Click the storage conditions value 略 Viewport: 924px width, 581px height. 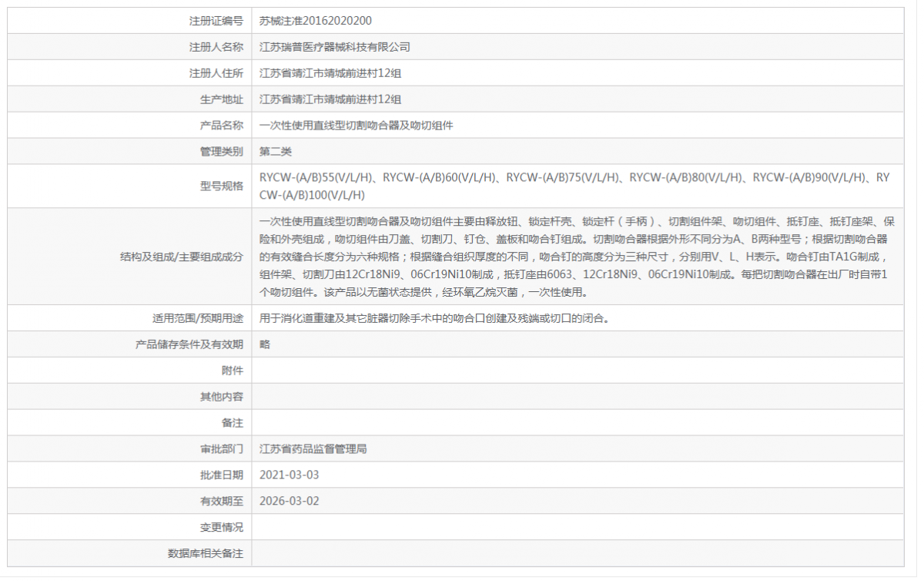click(x=265, y=344)
